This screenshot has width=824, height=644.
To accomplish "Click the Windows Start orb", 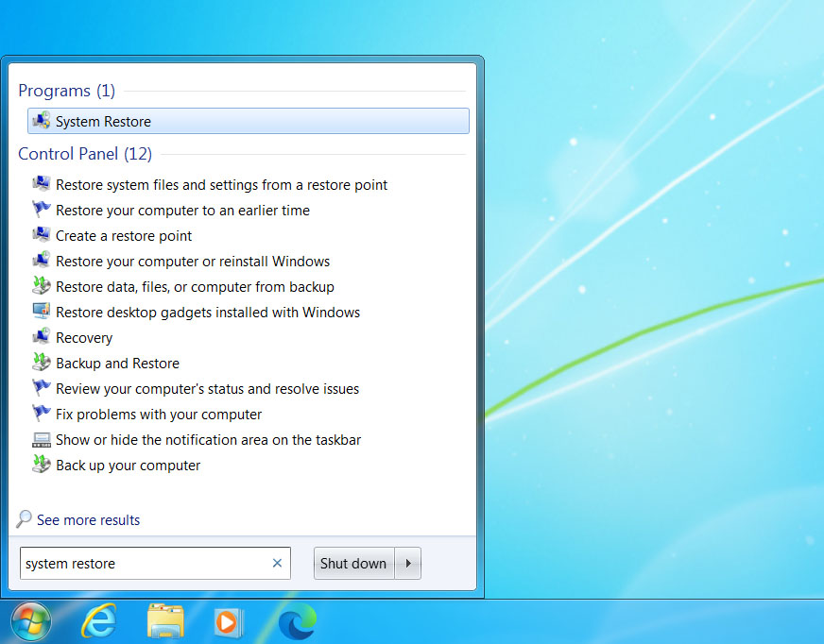I will click(x=31, y=621).
